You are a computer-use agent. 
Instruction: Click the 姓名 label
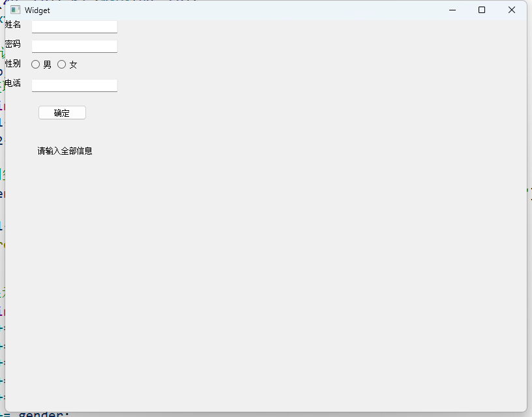(x=13, y=25)
